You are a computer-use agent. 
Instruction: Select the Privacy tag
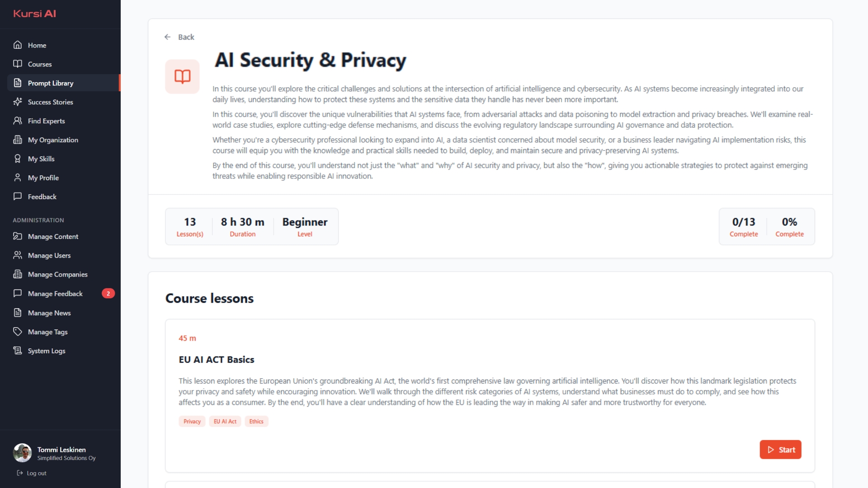192,421
